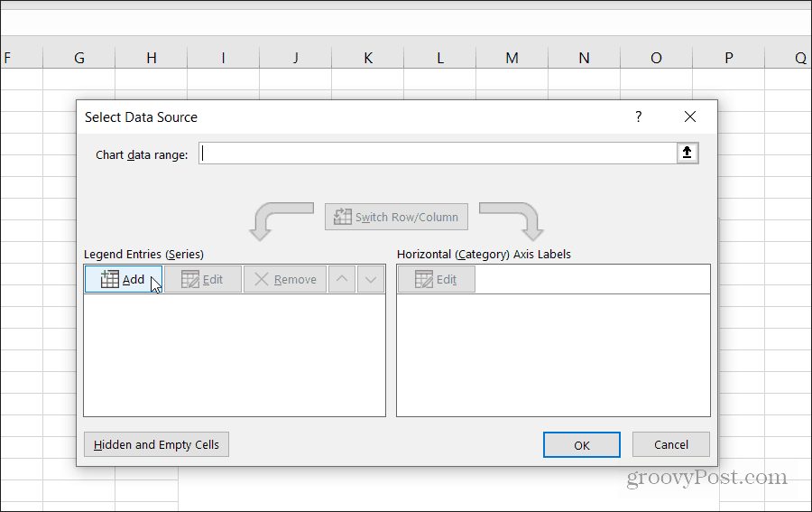Move series down with the down arrow
The image size is (812, 512).
coord(371,279)
